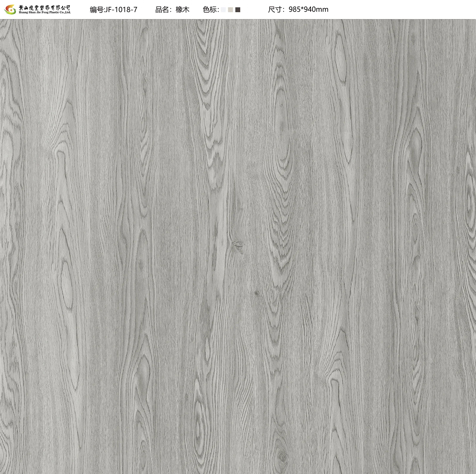476x474 pixels.
Task: Select the product code JF-1018-7
Action: (x=121, y=10)
